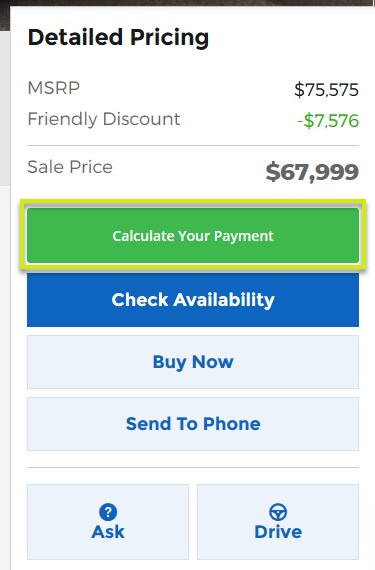The height and width of the screenshot is (570, 375).
Task: Click the Sale Price label
Action: (70, 167)
